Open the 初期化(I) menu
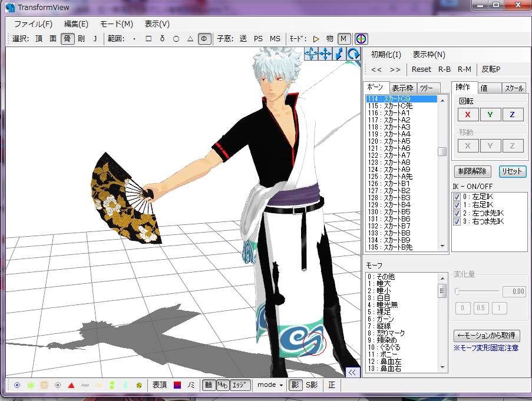532x401 pixels. click(386, 55)
